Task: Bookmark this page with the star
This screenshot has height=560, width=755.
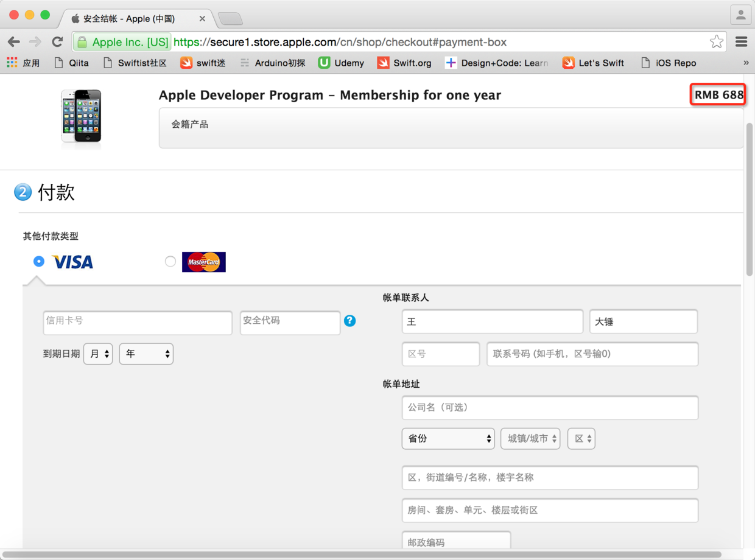Action: [717, 42]
